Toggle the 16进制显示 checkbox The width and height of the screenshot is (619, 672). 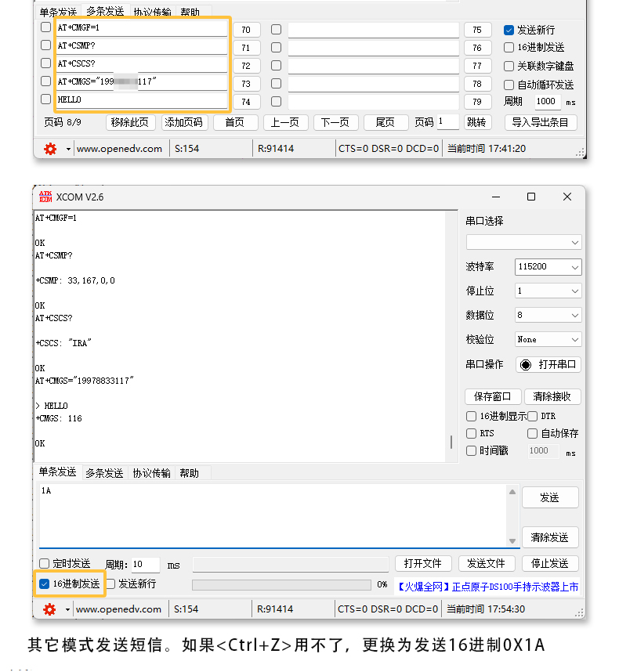click(472, 417)
